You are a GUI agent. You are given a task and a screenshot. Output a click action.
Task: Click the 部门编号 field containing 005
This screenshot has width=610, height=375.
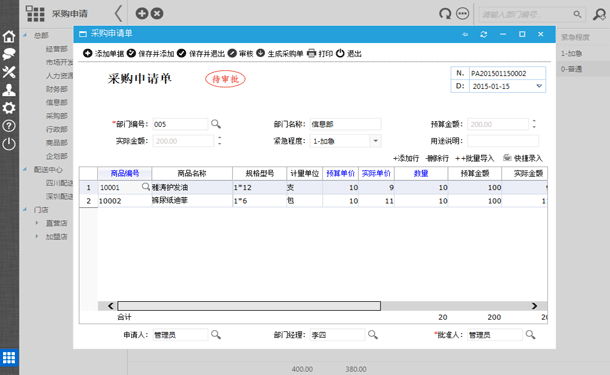coord(180,124)
